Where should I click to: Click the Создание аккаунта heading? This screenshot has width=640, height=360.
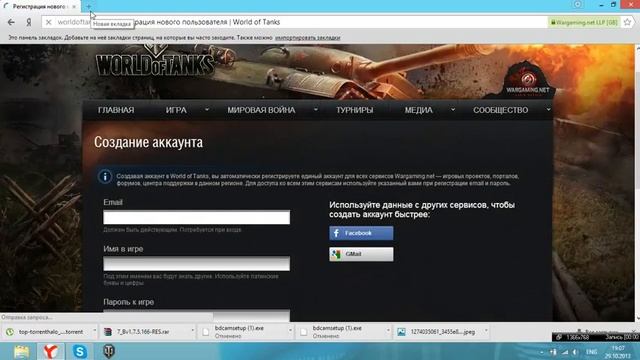pyautogui.click(x=148, y=142)
